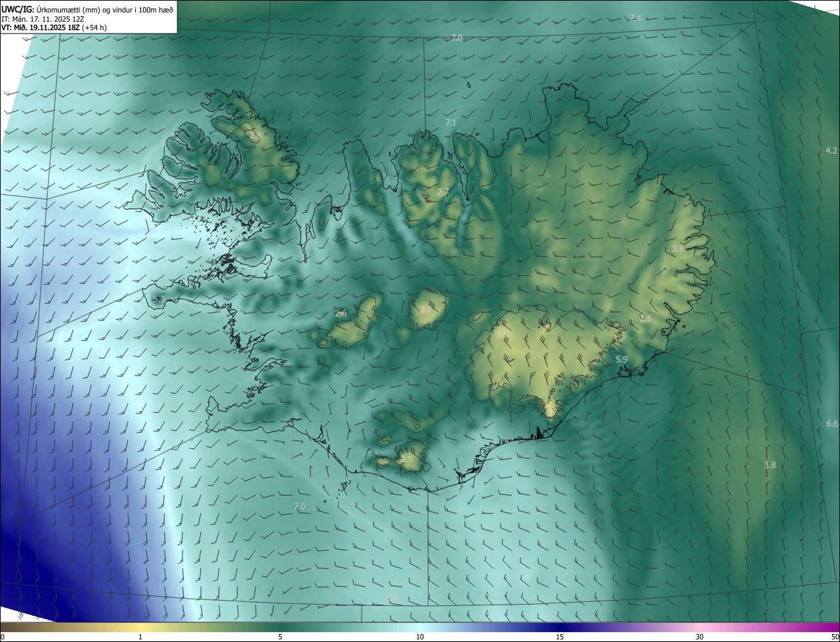Click the 2.8 value on the Westfjords
The height and width of the screenshot is (642, 840).
(255, 135)
